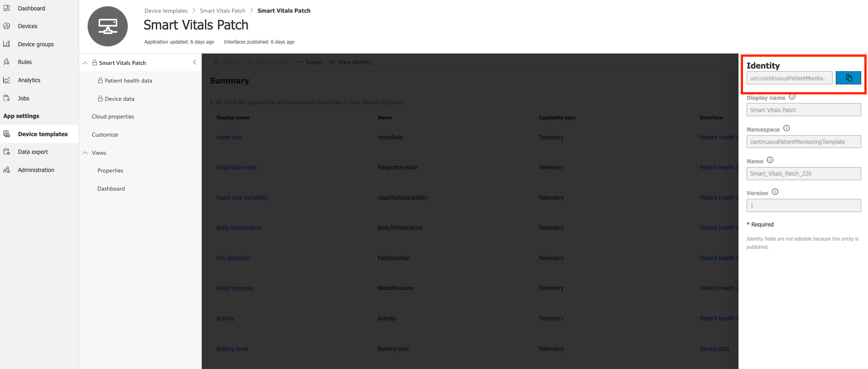
Task: Open Dashboard in the left sidebar
Action: [x=31, y=8]
